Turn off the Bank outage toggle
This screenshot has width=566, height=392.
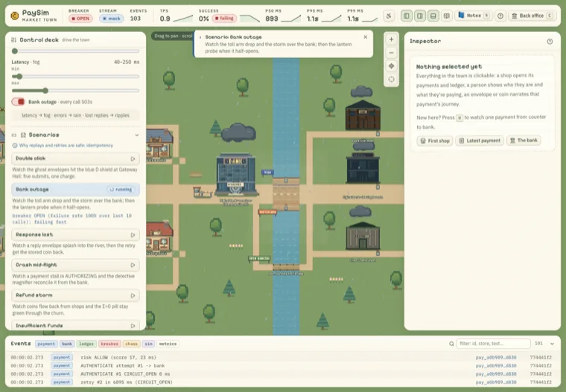(18, 102)
